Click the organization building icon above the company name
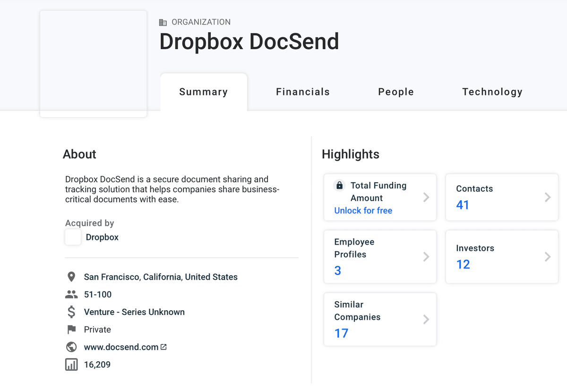Screen dimensions: 567x392 163,22
